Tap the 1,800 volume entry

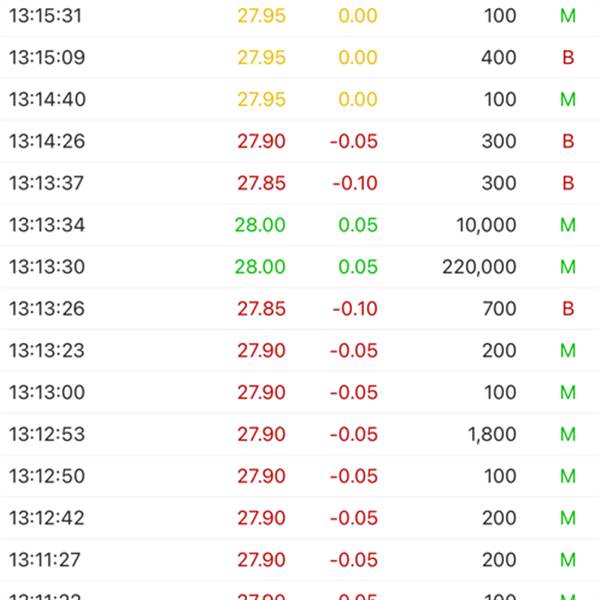(x=492, y=434)
